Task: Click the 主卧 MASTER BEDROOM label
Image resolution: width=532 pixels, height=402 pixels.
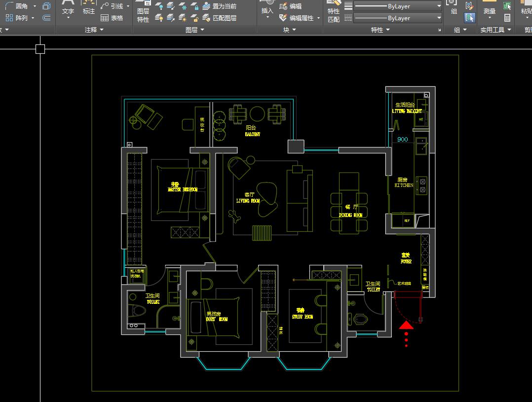Action: click(x=183, y=186)
